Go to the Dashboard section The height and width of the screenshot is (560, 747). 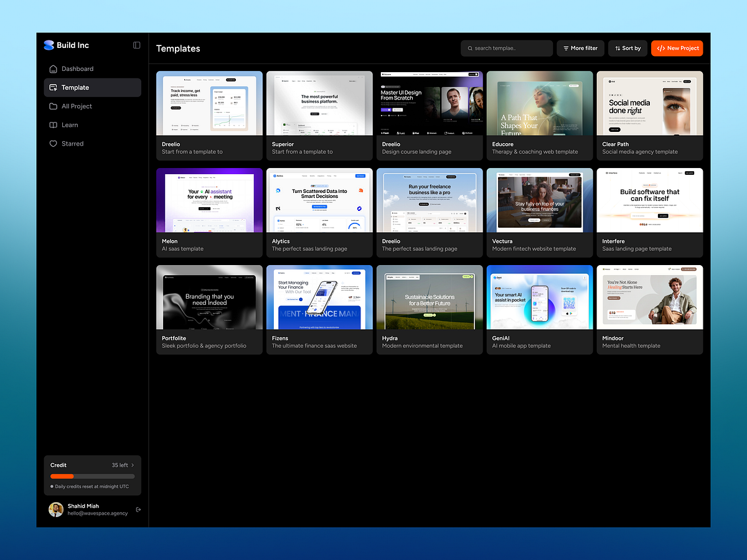click(x=77, y=69)
